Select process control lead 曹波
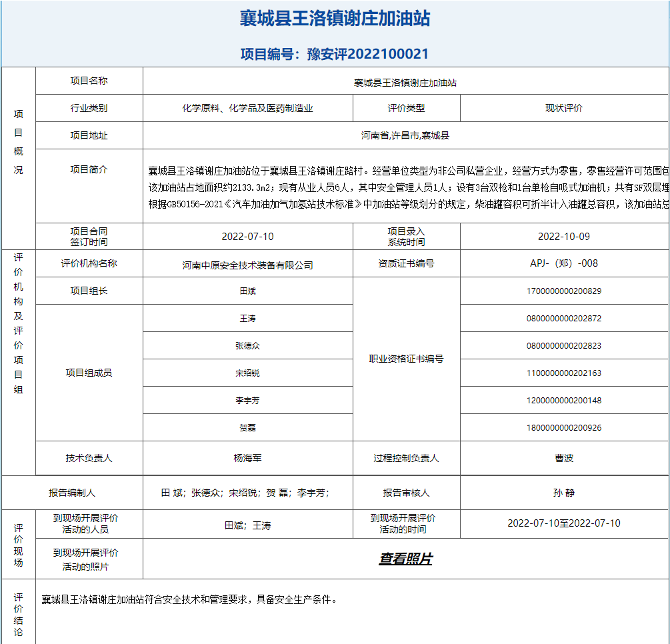Screen dimensions: 670x644 pos(564,458)
